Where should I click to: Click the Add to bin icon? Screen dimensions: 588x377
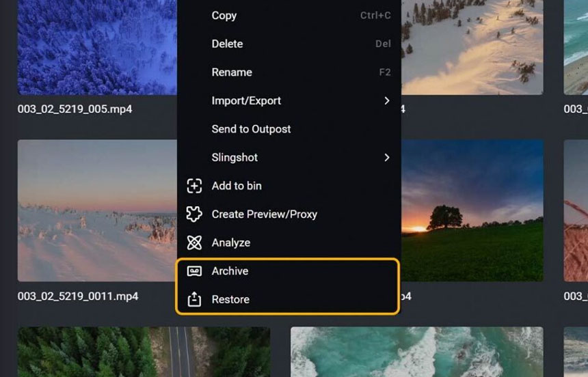pyautogui.click(x=194, y=186)
